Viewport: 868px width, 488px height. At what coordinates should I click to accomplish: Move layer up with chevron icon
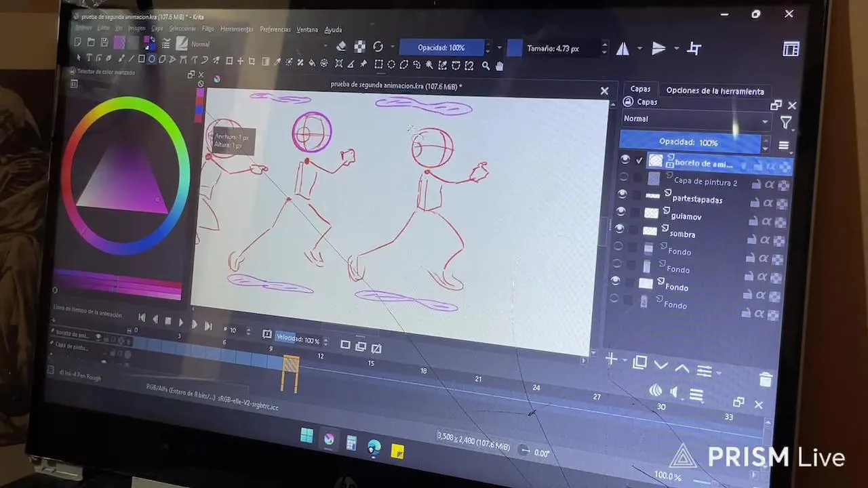682,369
